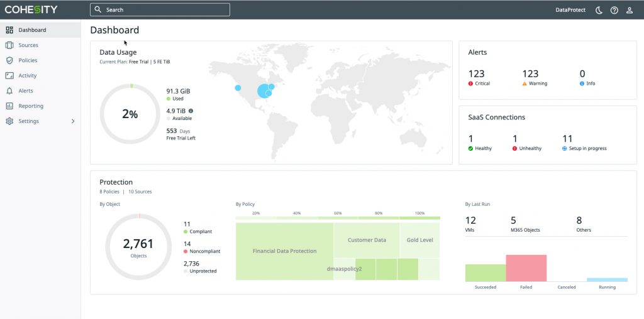
Task: Go to the Reporting page
Action: (31, 106)
